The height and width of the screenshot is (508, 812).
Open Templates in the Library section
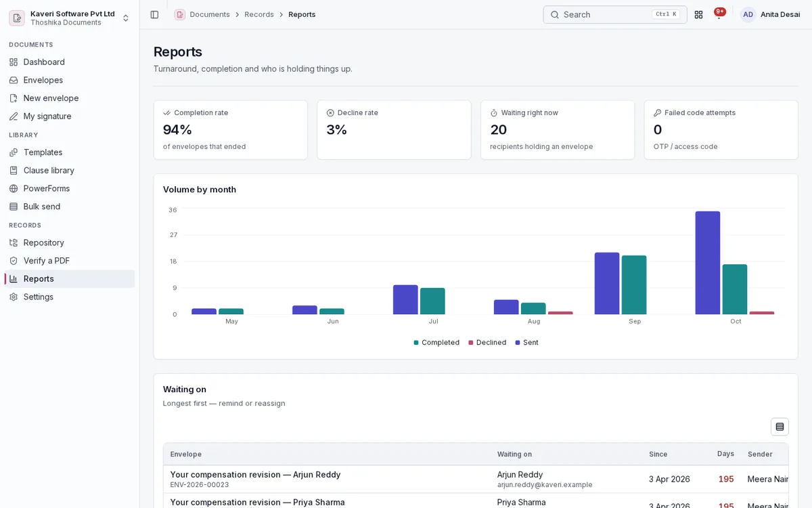(69, 152)
